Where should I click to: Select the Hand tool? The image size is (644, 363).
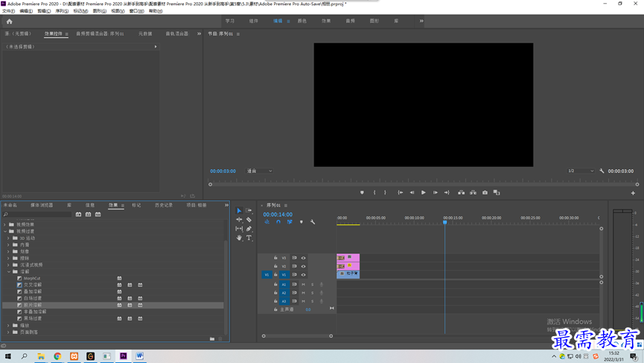239,238
